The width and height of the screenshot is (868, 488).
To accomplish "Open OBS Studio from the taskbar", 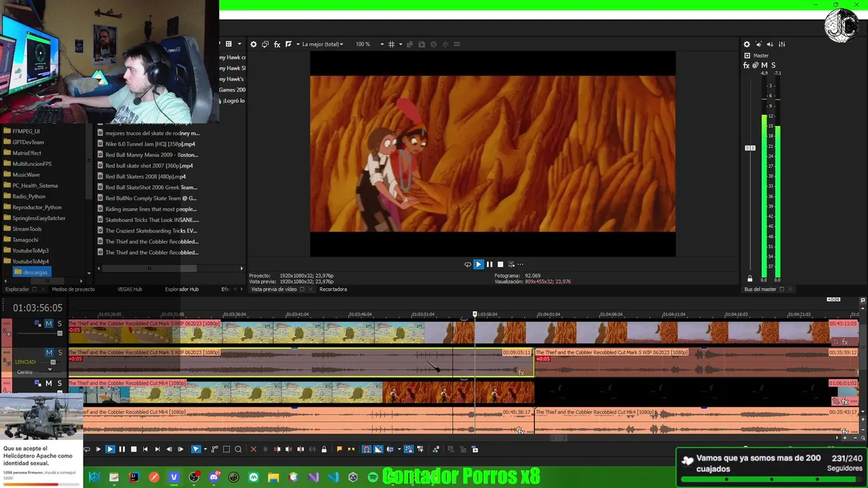I will pyautogui.click(x=194, y=477).
